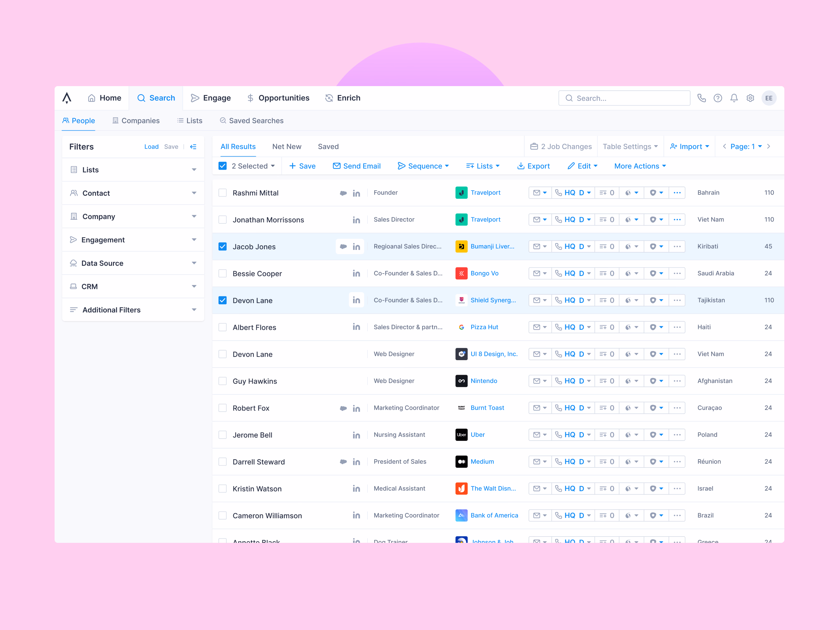Click the Travelport logo in Rashmi Mittal row
Image resolution: width=840 pixels, height=630 pixels.
[x=461, y=193]
